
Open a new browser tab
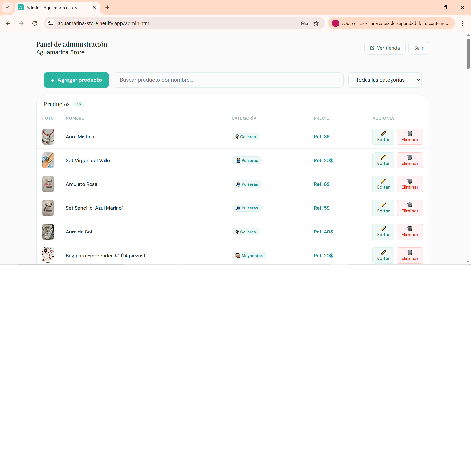click(107, 7)
